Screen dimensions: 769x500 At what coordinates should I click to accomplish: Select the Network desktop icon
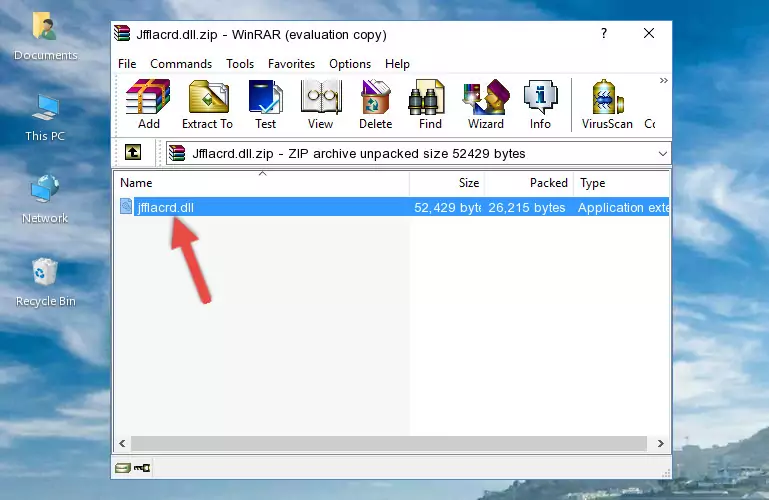coord(45,200)
